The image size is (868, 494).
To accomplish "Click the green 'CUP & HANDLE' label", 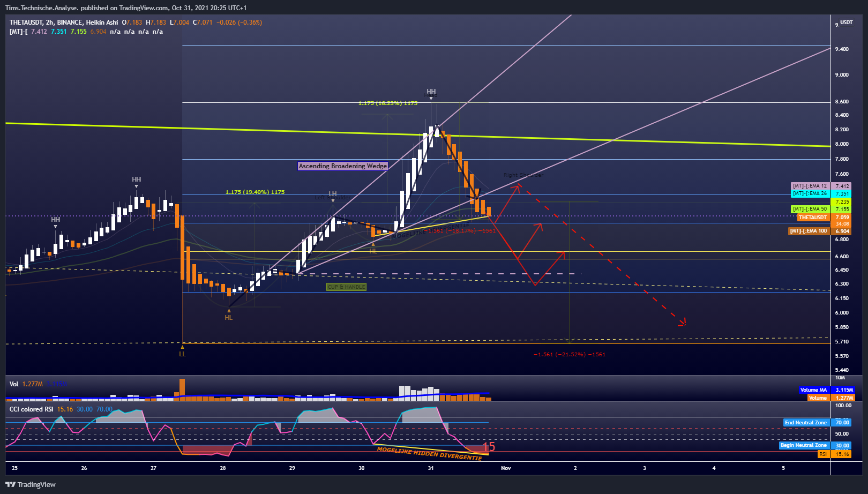I will coord(347,287).
